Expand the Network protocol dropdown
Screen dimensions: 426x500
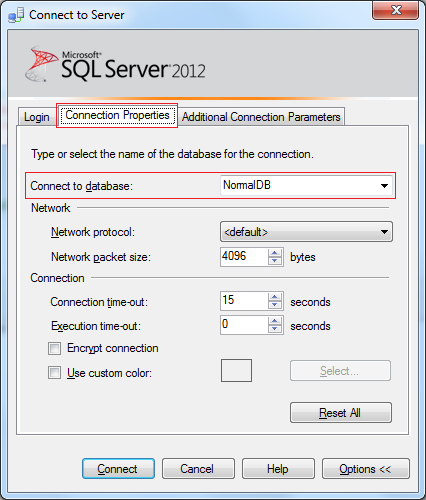306,232
